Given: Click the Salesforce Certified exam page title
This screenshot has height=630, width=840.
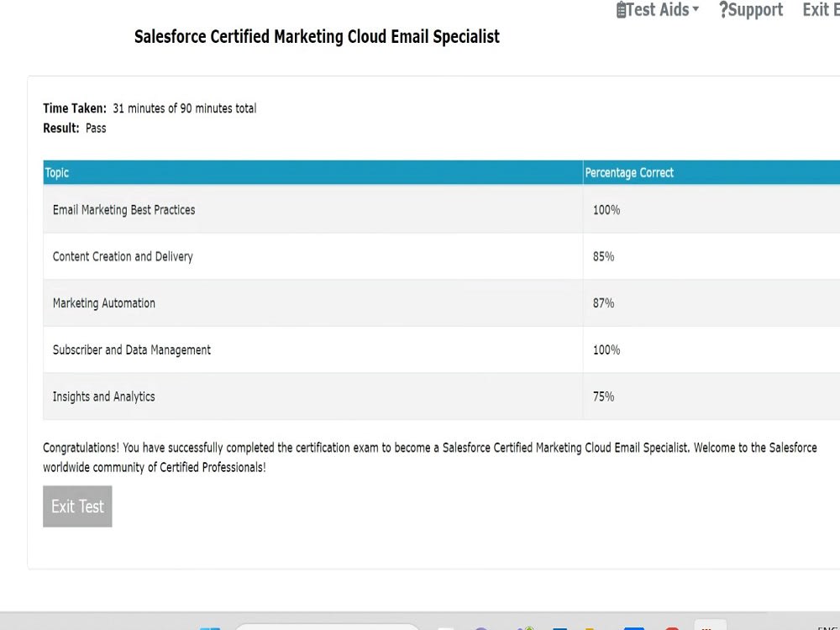Looking at the screenshot, I should pos(317,36).
